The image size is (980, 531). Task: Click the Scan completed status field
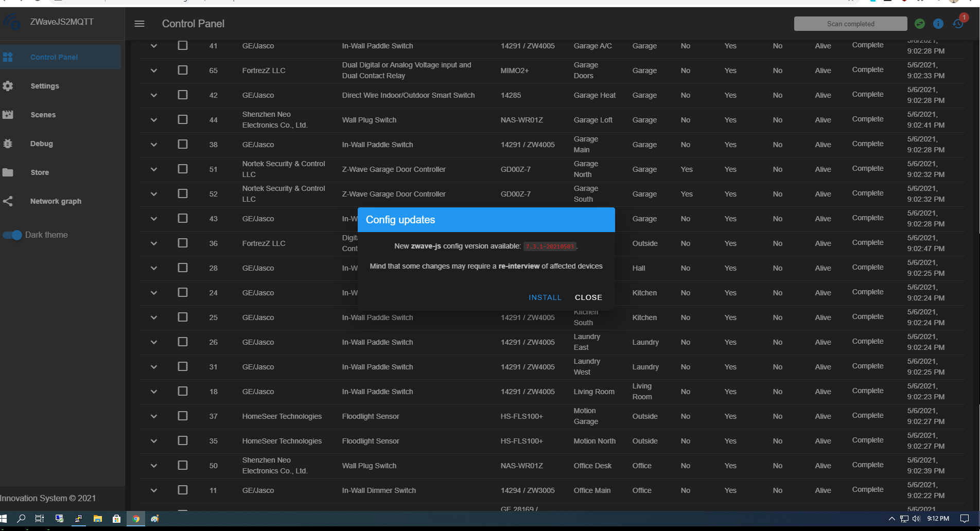850,23
